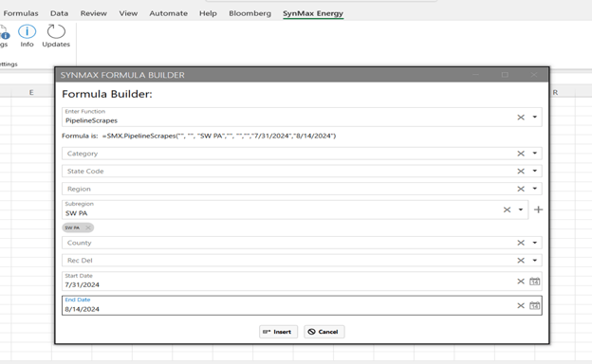Click the Subregion SW PA text
This screenshot has height=364, width=592.
click(x=76, y=213)
